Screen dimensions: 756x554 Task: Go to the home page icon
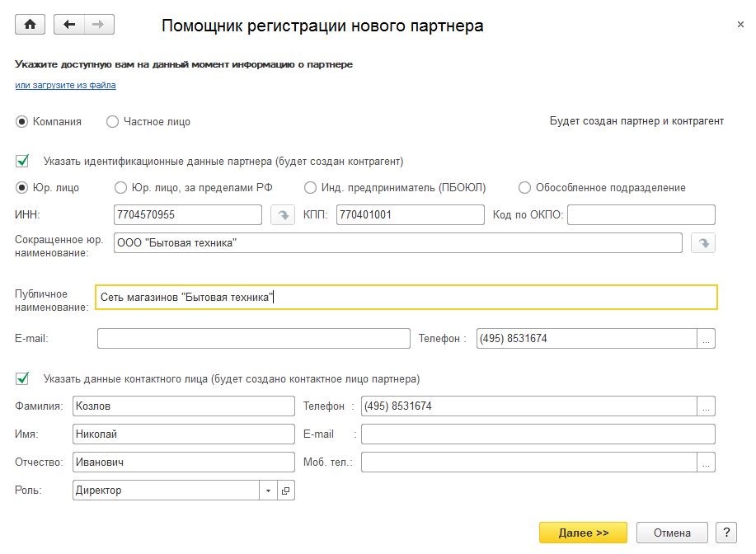tap(30, 24)
